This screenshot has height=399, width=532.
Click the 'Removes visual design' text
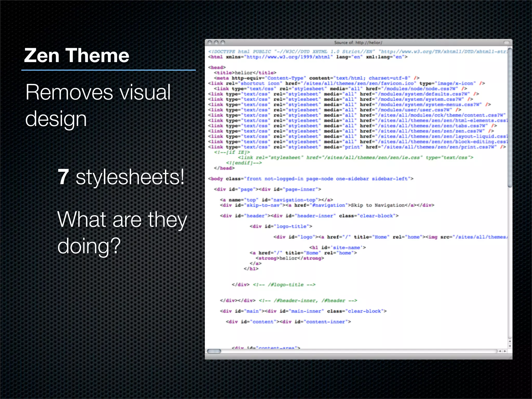click(x=98, y=105)
